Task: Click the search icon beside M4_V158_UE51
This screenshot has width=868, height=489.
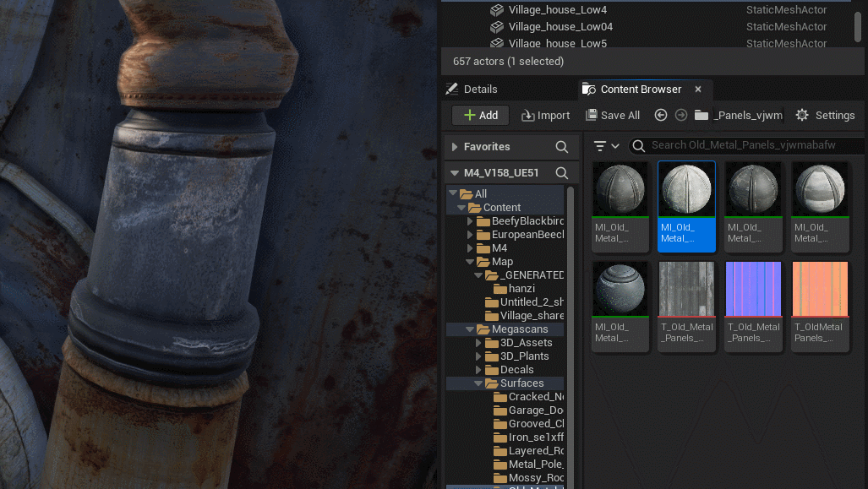Action: [x=562, y=173]
